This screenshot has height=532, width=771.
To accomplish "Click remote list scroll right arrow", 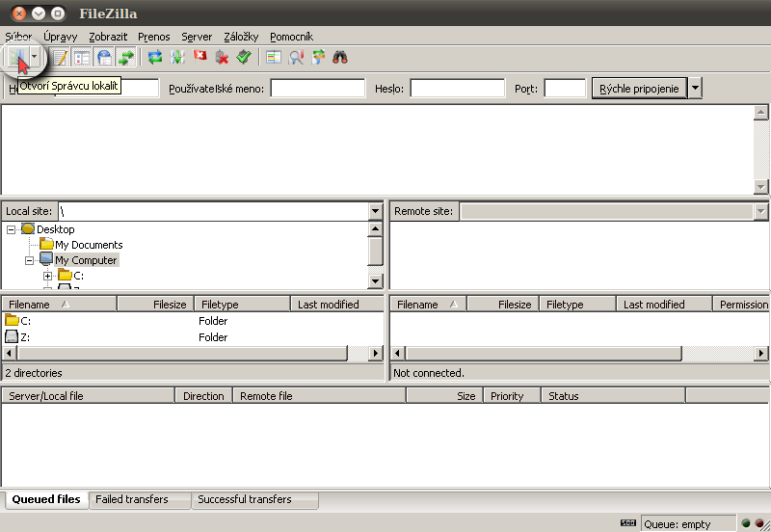I will click(761, 353).
